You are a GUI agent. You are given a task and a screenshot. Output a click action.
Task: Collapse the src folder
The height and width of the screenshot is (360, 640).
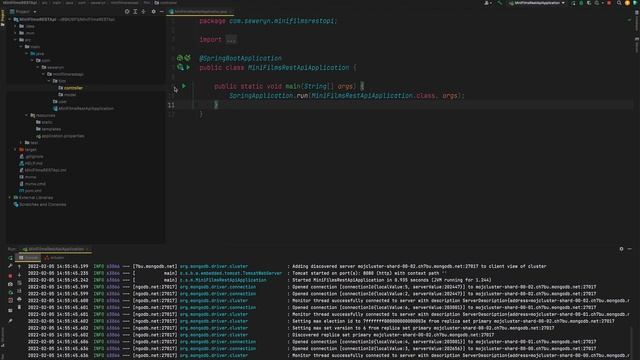[16, 40]
